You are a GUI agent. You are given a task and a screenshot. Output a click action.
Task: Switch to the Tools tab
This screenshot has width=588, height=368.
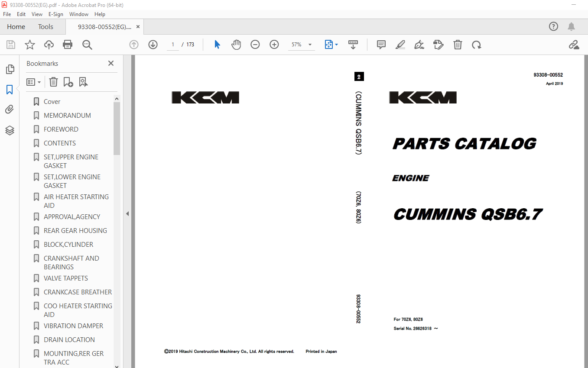tap(45, 26)
